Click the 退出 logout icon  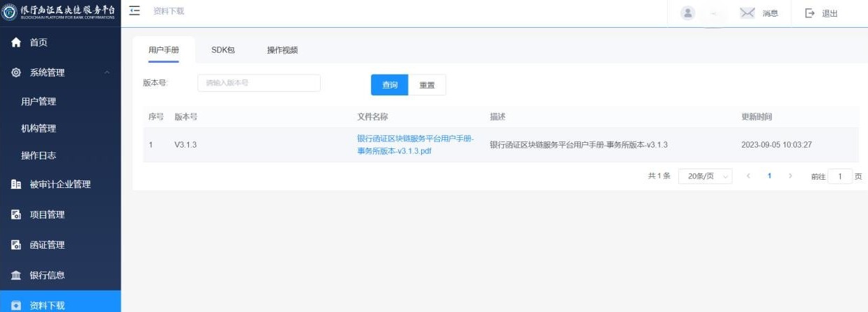pos(809,13)
